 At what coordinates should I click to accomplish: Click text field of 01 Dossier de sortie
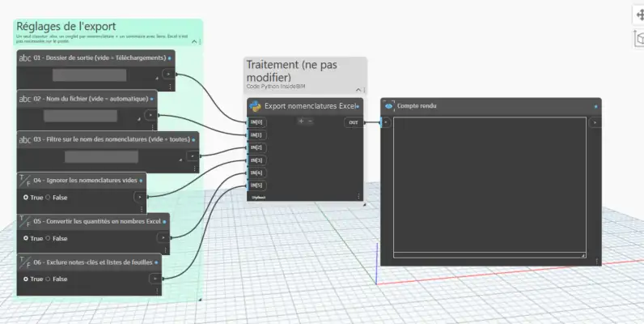(x=90, y=75)
